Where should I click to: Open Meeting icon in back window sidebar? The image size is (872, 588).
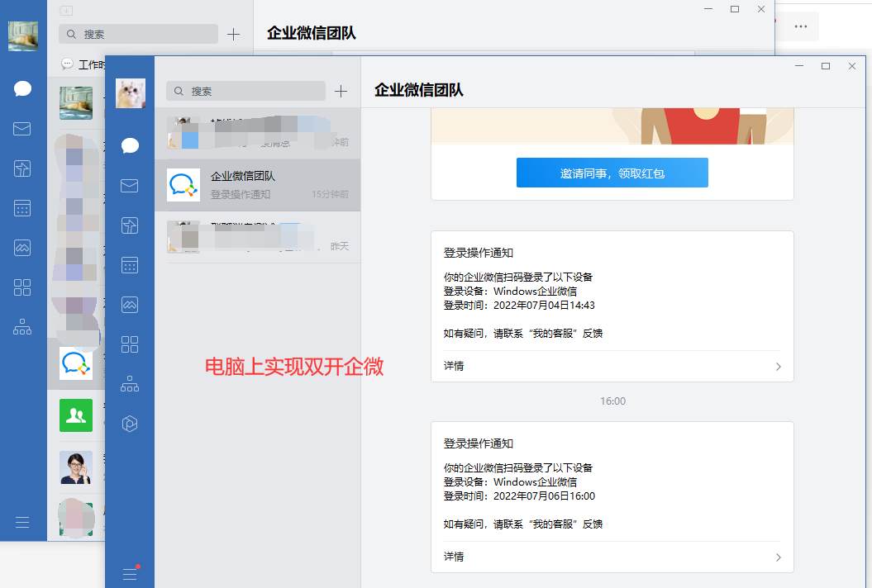[22, 248]
